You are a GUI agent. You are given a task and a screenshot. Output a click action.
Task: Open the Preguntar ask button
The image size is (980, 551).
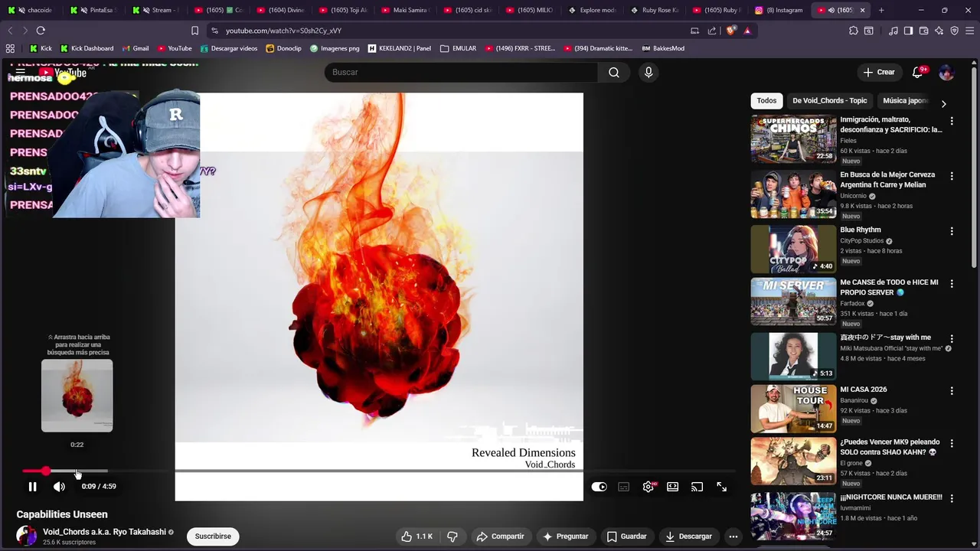click(565, 536)
